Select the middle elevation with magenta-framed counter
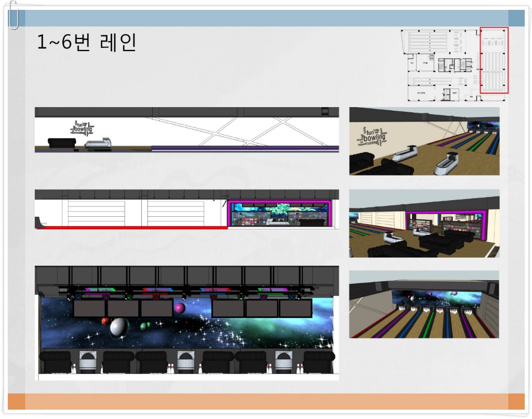This screenshot has width=532, height=419. pos(187,209)
